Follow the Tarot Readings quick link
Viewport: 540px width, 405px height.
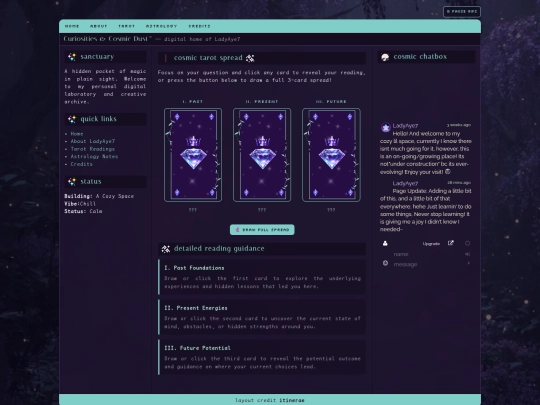coord(93,149)
